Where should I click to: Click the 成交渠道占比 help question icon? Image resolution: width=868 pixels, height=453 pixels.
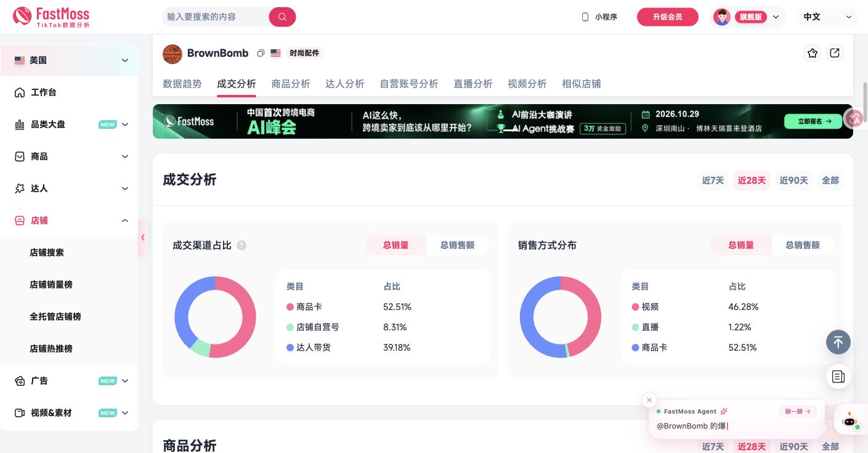(241, 245)
